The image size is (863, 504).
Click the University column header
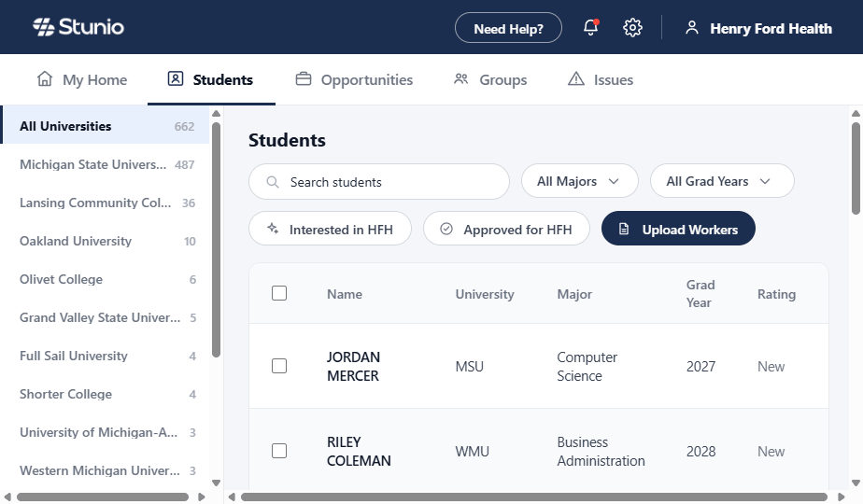485,294
